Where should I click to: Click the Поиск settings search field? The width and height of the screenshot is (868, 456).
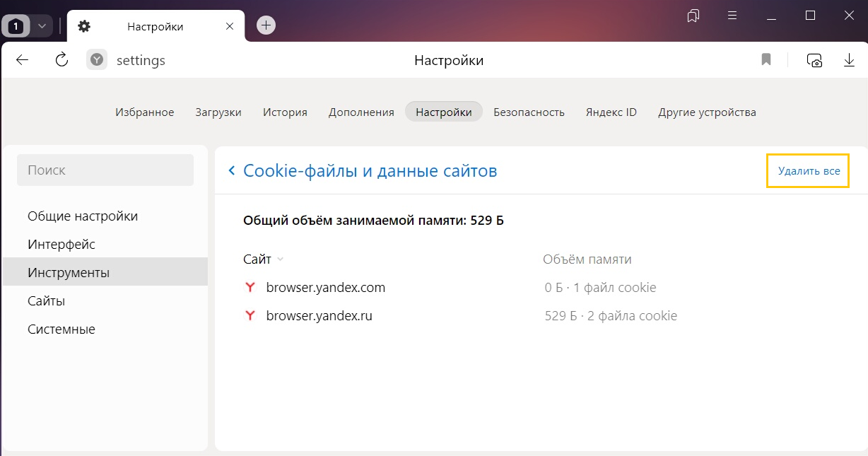(105, 170)
